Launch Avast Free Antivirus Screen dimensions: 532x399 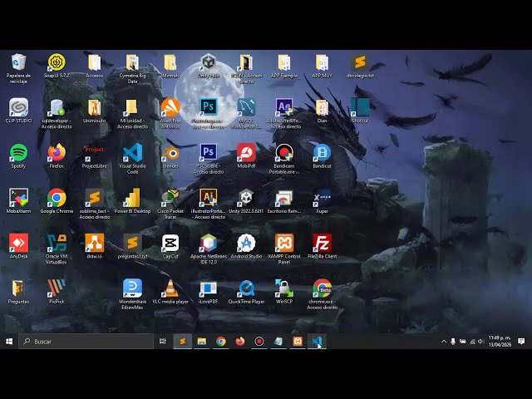click(x=170, y=113)
